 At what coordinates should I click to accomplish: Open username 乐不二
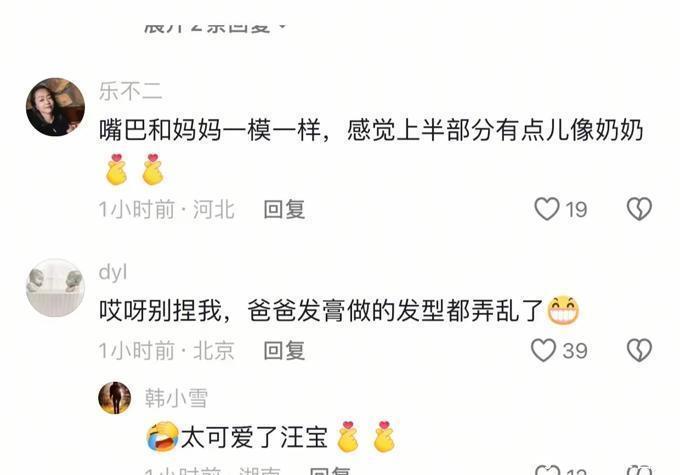coord(131,92)
